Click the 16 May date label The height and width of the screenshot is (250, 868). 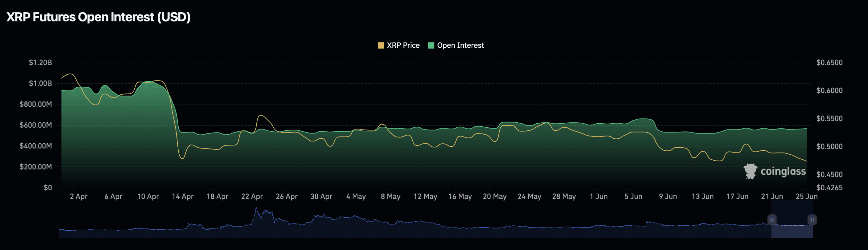coord(460,196)
